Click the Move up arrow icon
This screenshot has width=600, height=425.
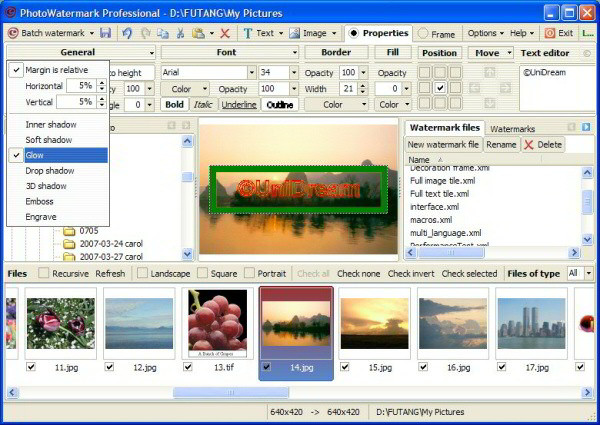(490, 72)
